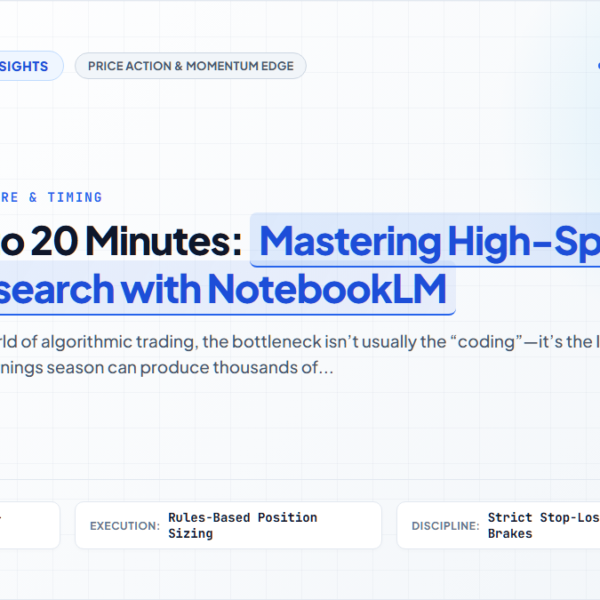Click the 'EXECUTION:' label
Image resolution: width=600 pixels, height=600 pixels.
coord(125,526)
